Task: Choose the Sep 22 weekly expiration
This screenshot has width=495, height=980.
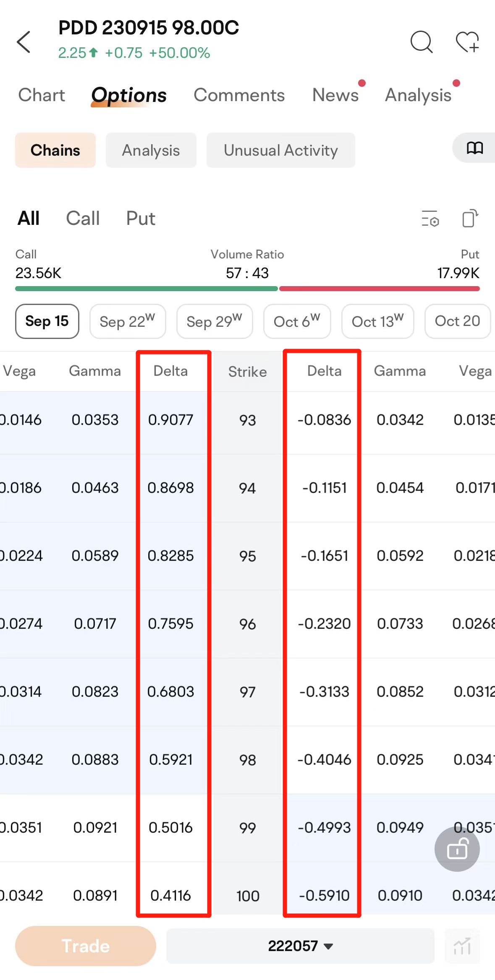Action: pos(127,321)
